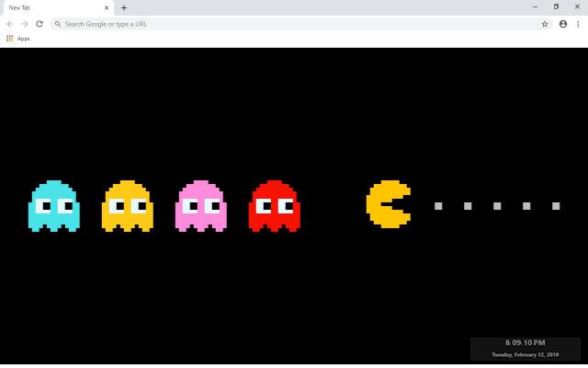The width and height of the screenshot is (588, 368).
Task: Bookmark this page with the star icon
Action: click(x=545, y=24)
